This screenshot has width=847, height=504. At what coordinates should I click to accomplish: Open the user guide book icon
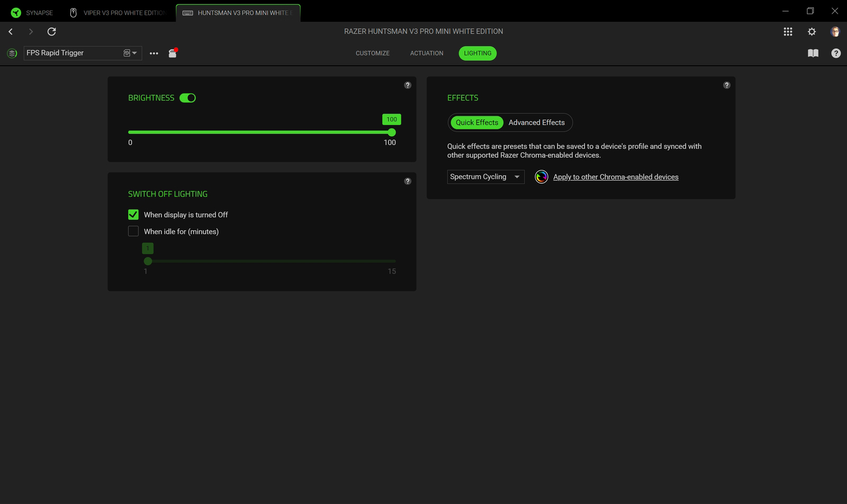(813, 53)
